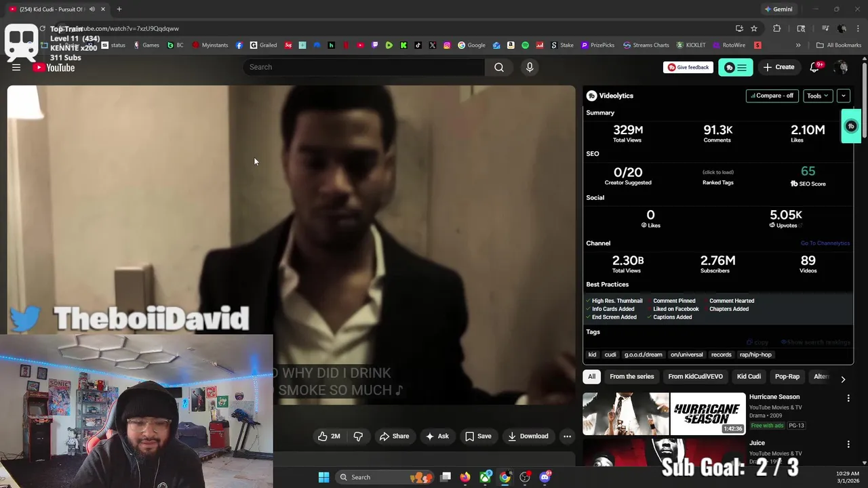
Task: Open a new Chrome tab
Action: click(x=119, y=9)
